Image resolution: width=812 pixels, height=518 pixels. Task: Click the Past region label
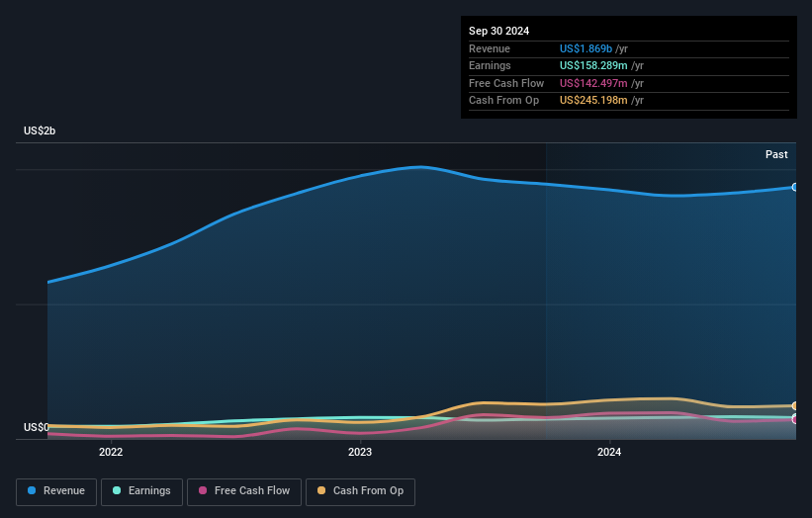coord(776,155)
